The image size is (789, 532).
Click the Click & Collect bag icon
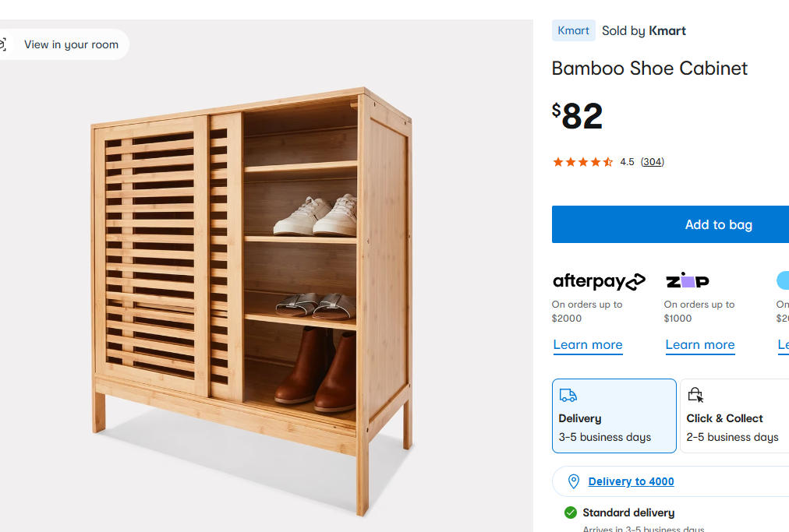695,396
